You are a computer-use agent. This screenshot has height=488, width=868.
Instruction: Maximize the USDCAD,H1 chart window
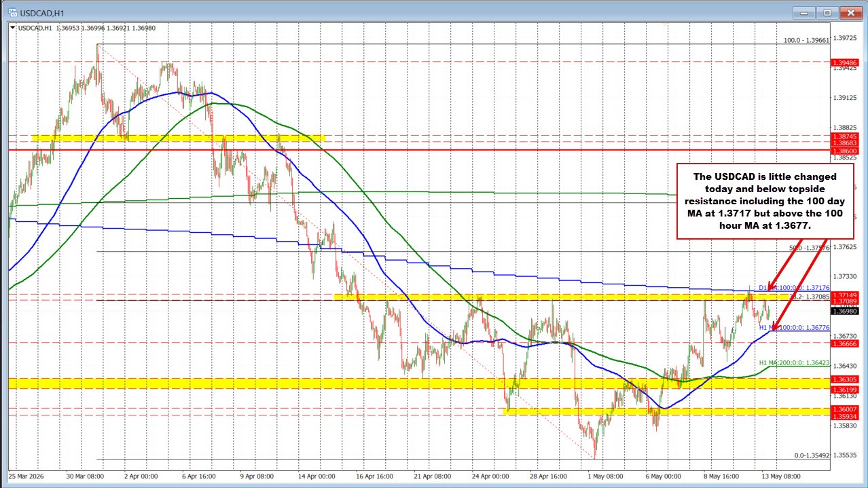tap(829, 12)
